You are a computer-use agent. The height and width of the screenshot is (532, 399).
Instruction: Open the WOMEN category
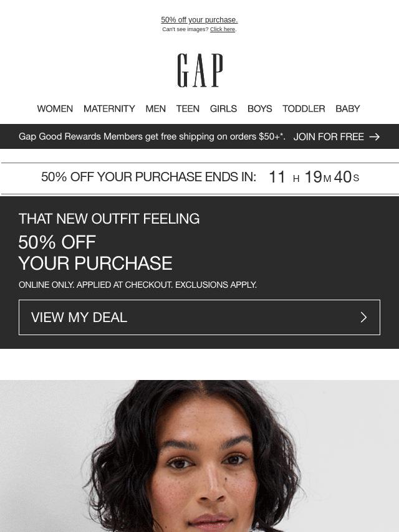(x=55, y=108)
